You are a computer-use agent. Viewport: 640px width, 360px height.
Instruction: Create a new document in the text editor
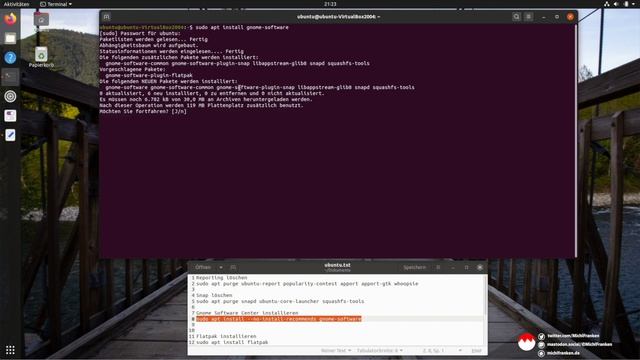point(233,267)
